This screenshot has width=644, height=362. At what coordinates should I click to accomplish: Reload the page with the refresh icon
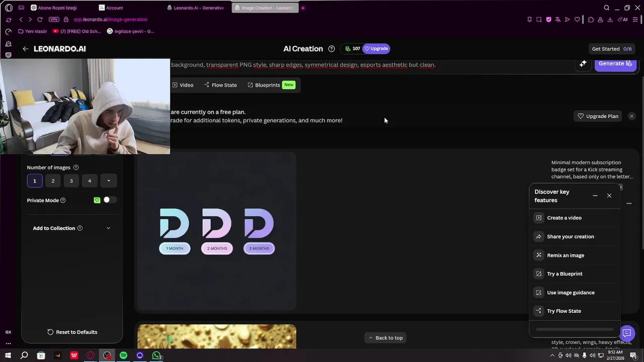pyautogui.click(x=40, y=20)
